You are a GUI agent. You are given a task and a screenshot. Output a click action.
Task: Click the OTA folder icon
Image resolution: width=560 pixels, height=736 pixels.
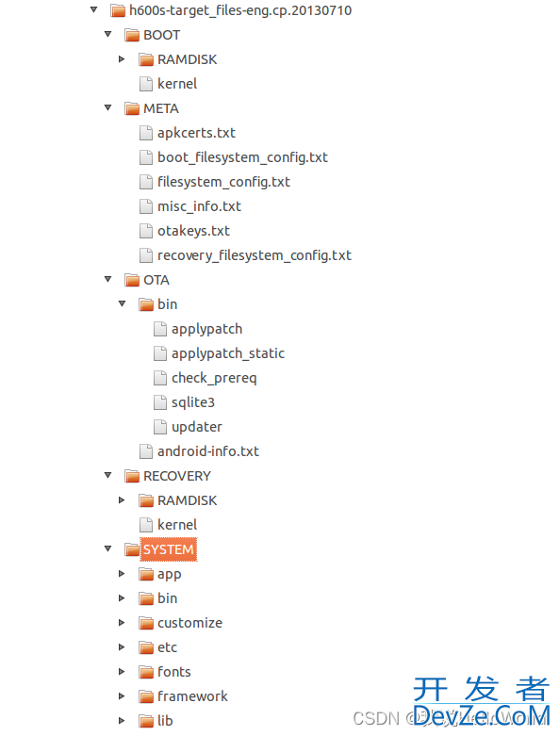[x=132, y=280]
